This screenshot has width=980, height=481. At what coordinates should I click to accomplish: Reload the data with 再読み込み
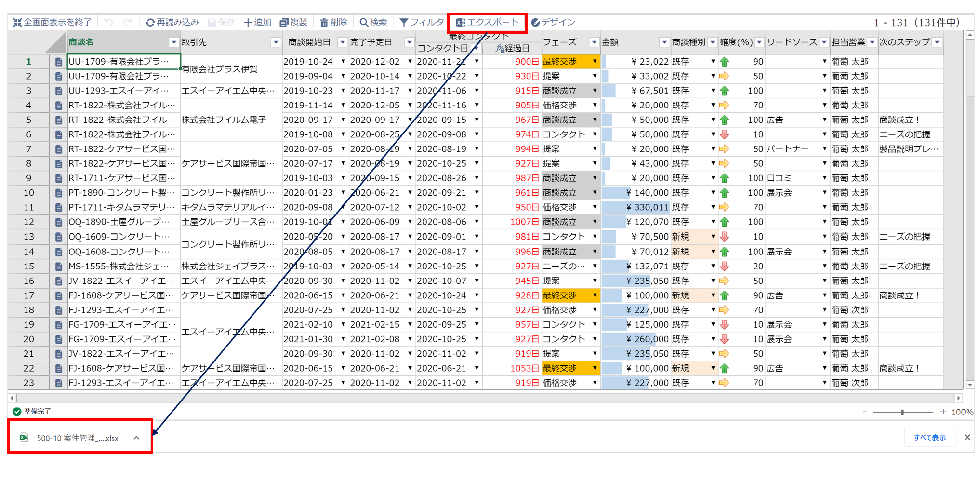(x=172, y=22)
